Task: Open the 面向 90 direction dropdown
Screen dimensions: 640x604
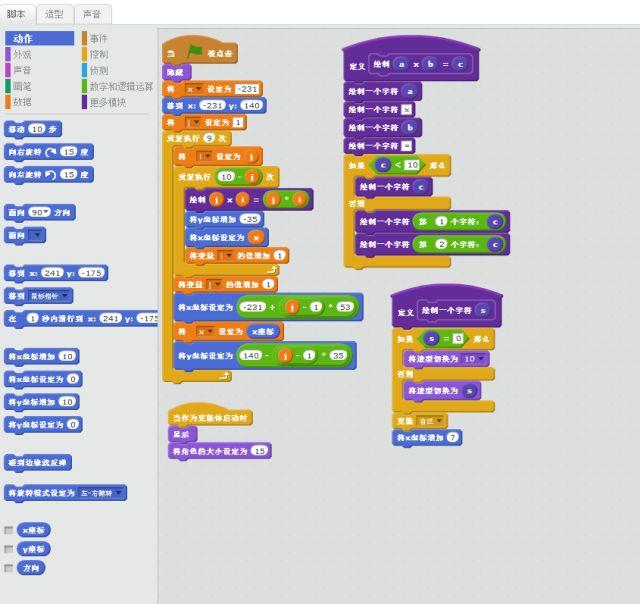Action: [x=40, y=213]
